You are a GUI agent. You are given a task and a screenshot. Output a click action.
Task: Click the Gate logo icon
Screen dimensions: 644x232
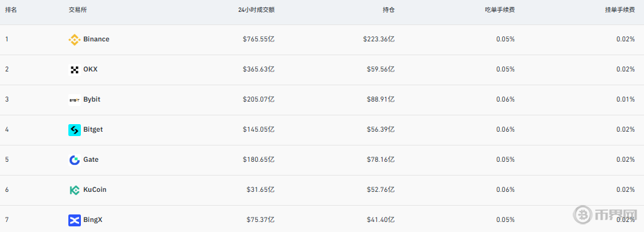75,160
